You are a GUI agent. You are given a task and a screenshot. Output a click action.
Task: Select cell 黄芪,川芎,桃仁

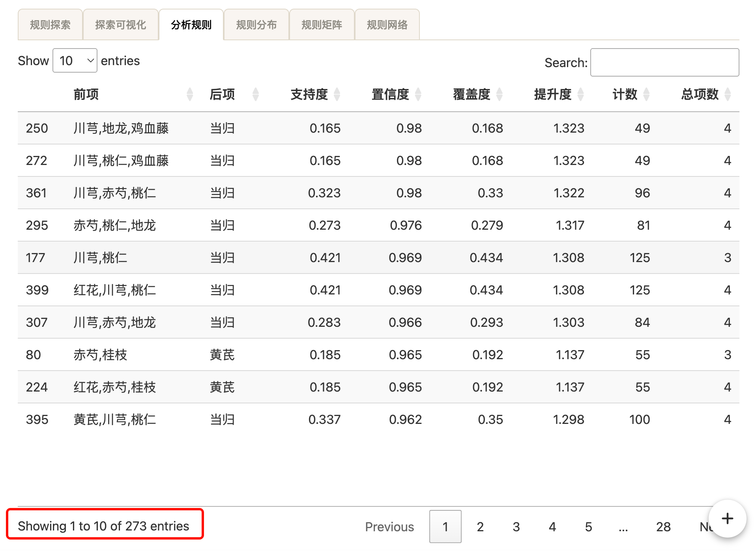point(115,420)
